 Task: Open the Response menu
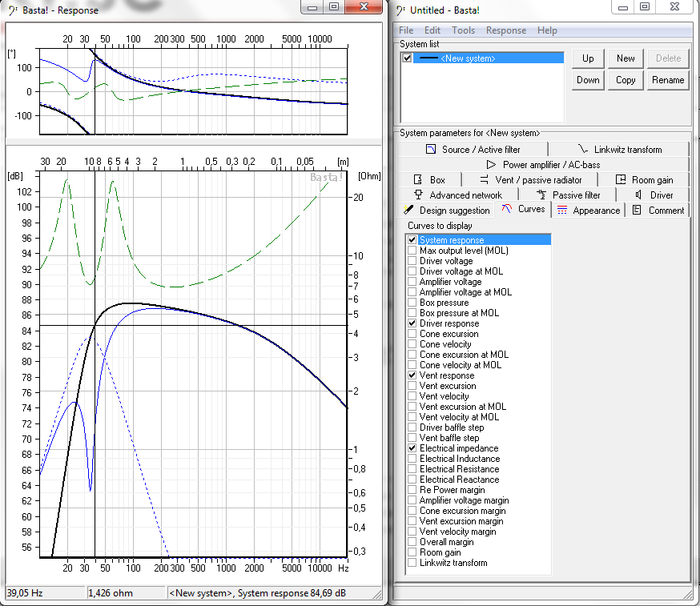[506, 30]
